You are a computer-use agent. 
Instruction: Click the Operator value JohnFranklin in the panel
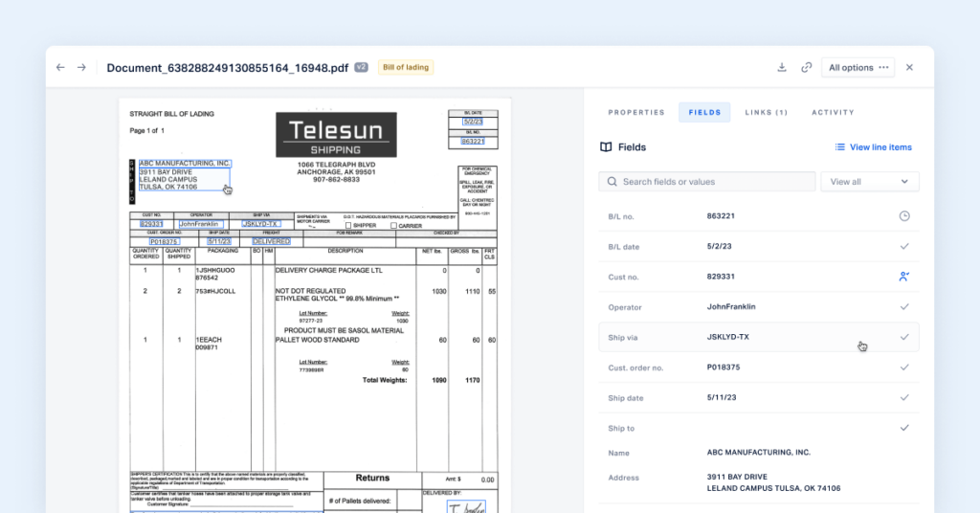coord(731,307)
